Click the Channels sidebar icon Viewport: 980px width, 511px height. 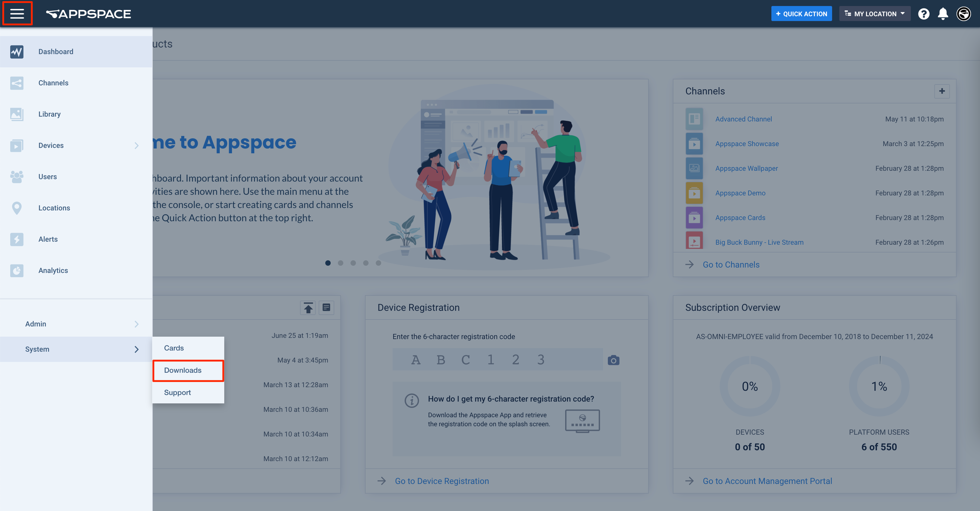17,83
